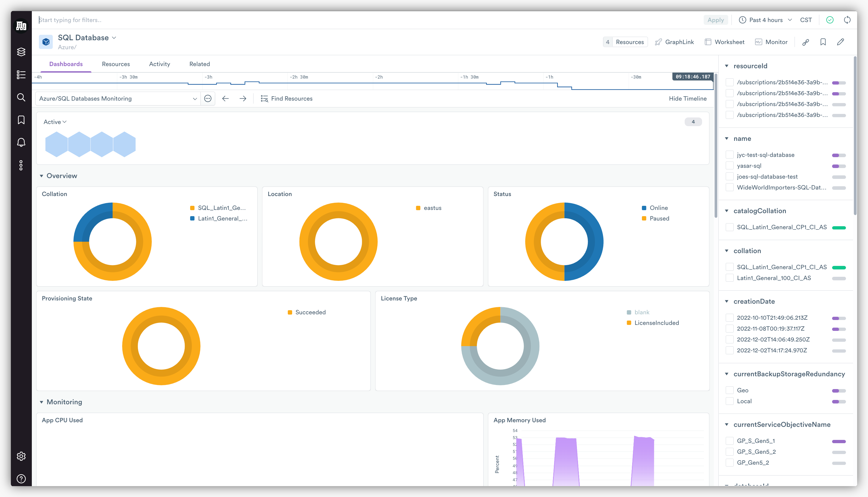Click the 09:18:46.187 timeline timestamp
This screenshot has height=497, width=868.
click(x=693, y=77)
